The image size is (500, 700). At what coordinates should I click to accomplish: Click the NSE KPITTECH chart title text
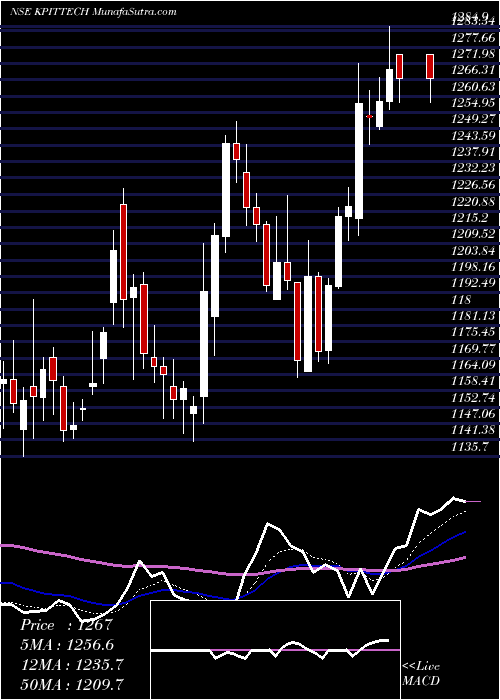point(93,12)
